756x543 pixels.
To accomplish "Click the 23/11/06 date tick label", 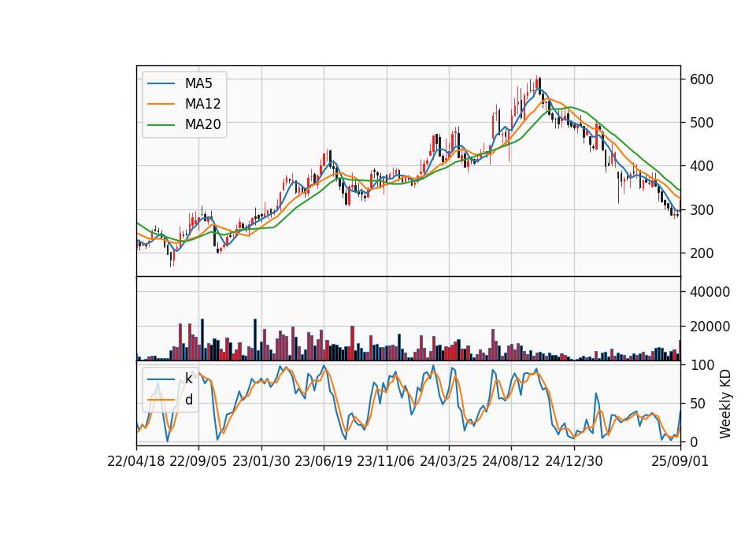I will click(x=386, y=462).
